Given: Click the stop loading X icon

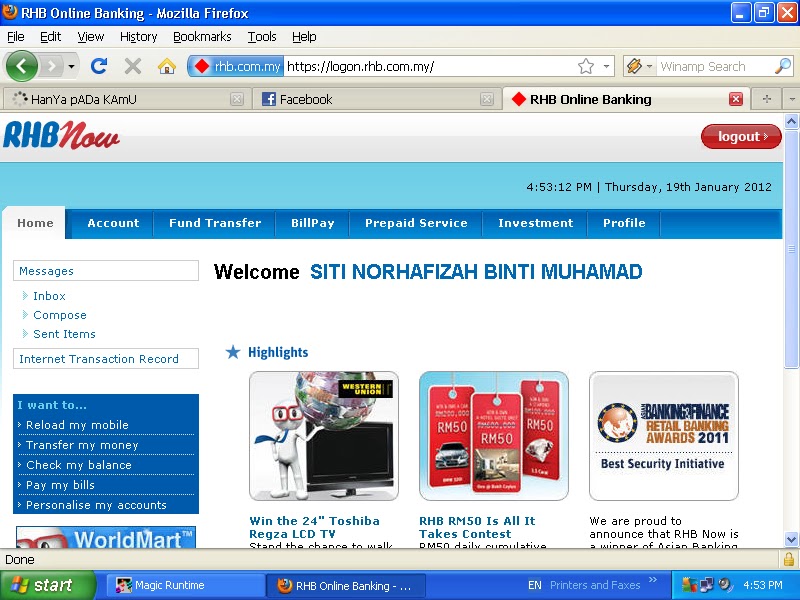Looking at the screenshot, I should point(133,66).
